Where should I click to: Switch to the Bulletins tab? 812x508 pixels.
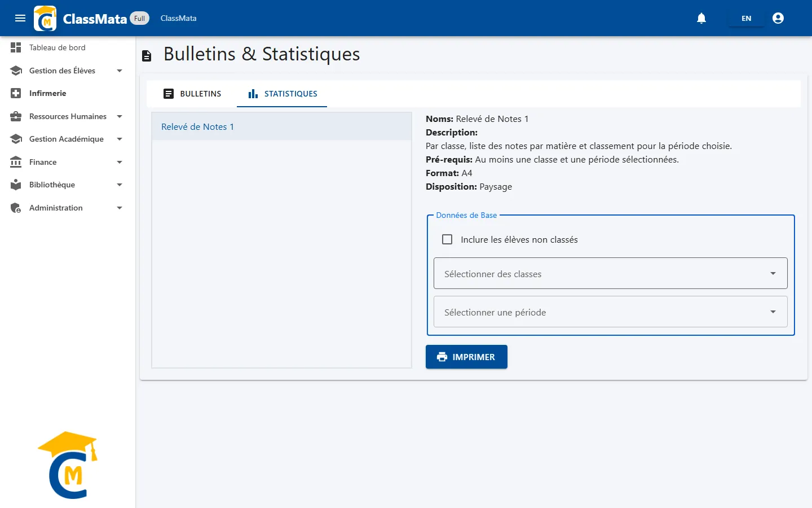click(192, 94)
